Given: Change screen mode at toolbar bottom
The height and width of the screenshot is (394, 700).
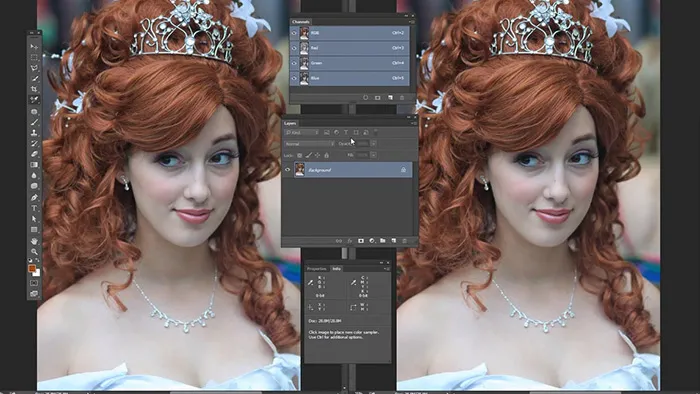Looking at the screenshot, I should coord(34,294).
